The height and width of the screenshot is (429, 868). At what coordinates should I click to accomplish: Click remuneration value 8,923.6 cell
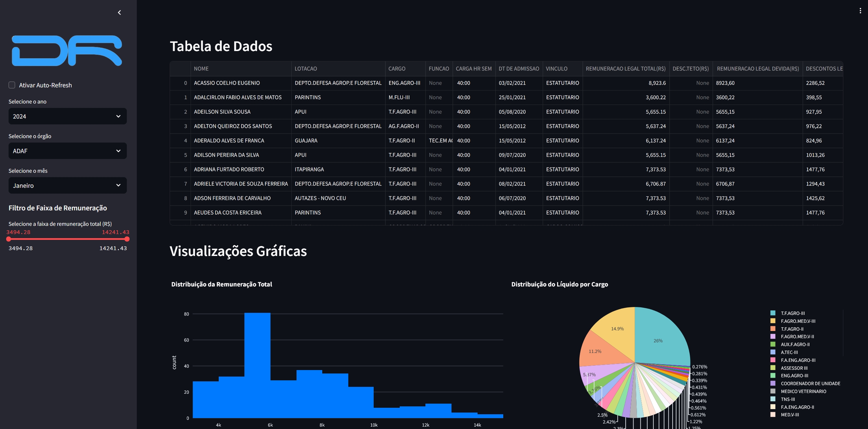[x=626, y=83]
